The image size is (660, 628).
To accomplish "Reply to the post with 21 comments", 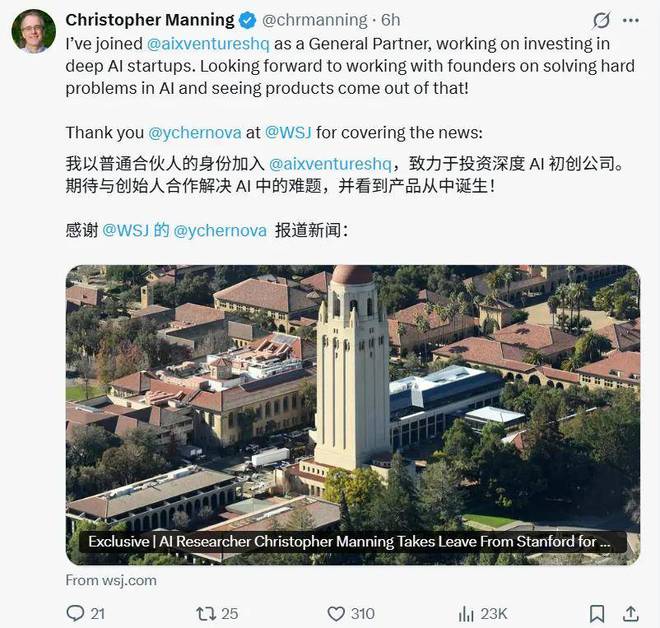I will click(76, 613).
